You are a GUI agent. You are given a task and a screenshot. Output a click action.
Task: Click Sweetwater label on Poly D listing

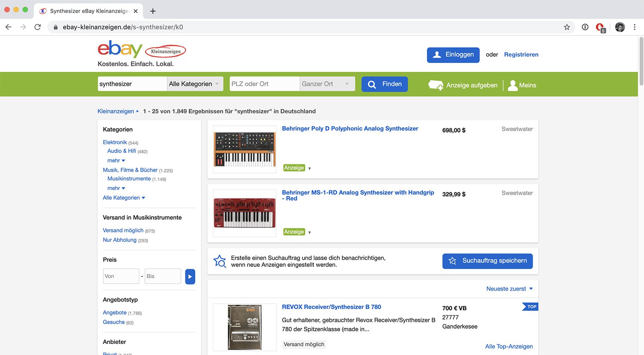click(517, 129)
